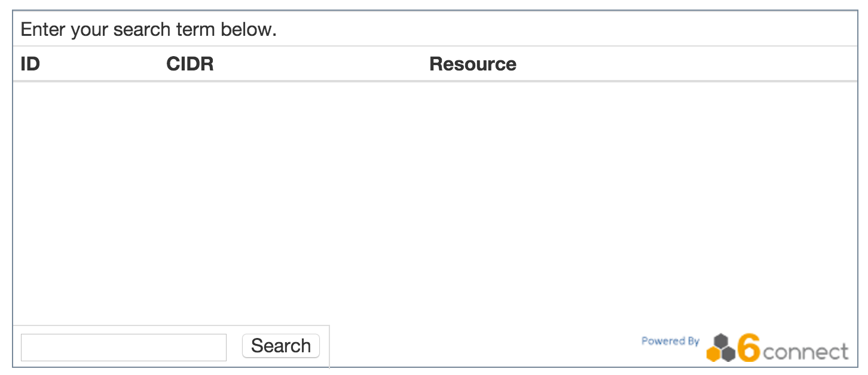Open the gray "connect" logo wordmark

pyautogui.click(x=805, y=352)
